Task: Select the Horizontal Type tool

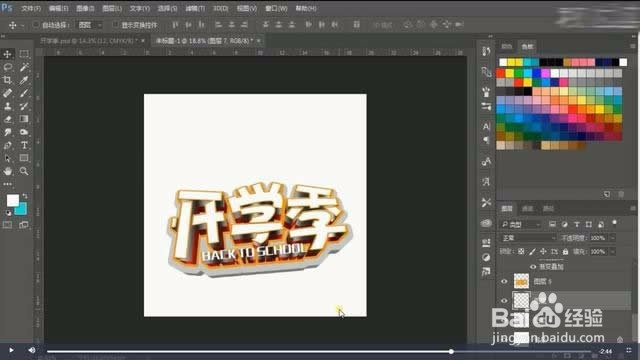Action: pyautogui.click(x=24, y=145)
